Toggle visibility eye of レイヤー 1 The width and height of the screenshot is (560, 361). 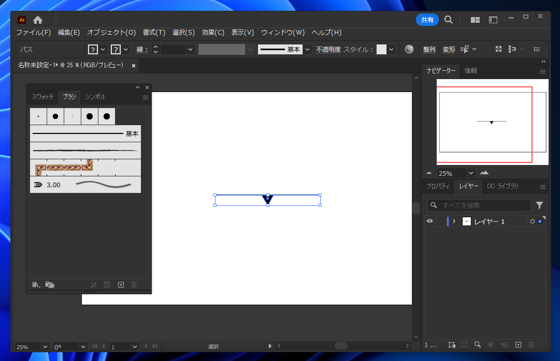pyautogui.click(x=430, y=221)
